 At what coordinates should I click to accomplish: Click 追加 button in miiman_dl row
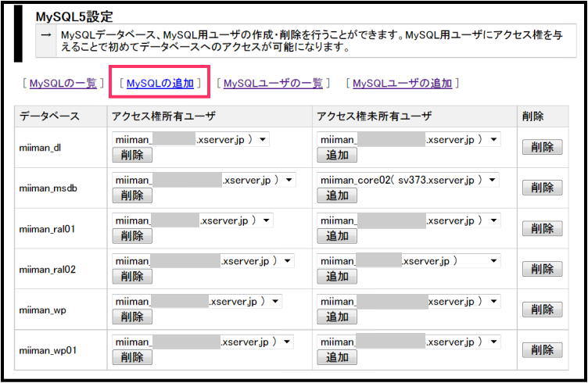pyautogui.click(x=337, y=155)
